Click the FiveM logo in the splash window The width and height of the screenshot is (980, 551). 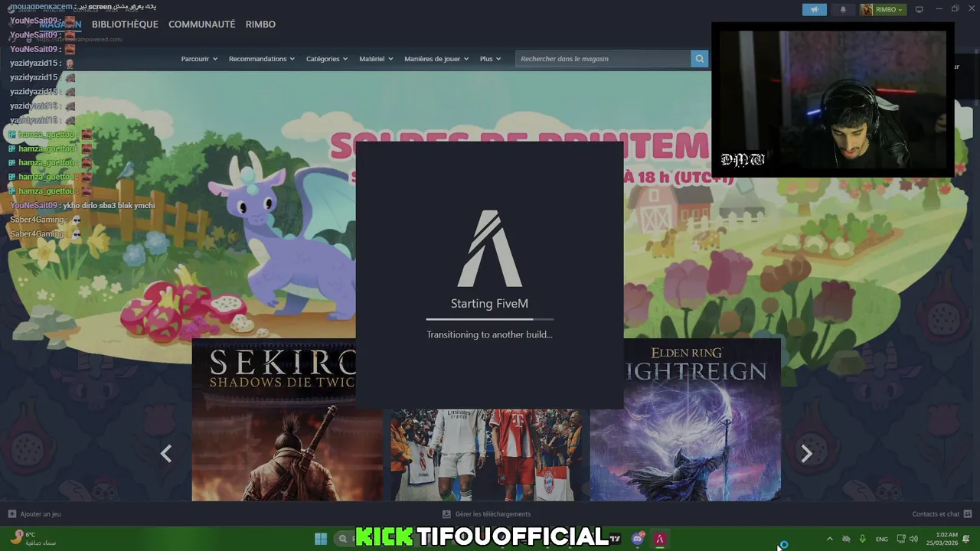click(x=490, y=249)
